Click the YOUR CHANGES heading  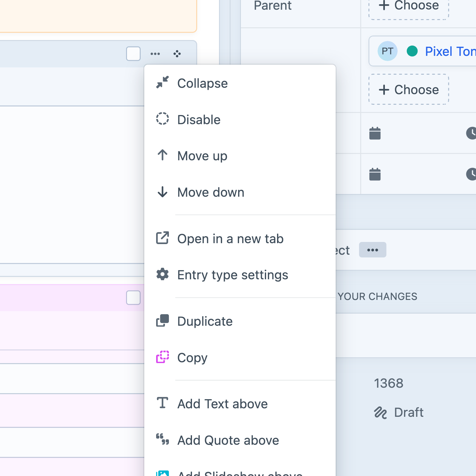(377, 296)
